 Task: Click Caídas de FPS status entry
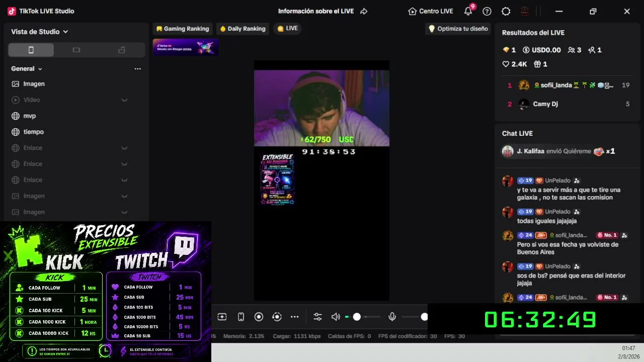pyautogui.click(x=349, y=336)
